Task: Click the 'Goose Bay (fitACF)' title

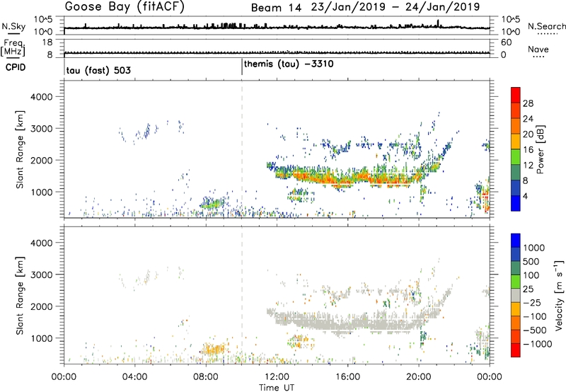Action: click(125, 7)
